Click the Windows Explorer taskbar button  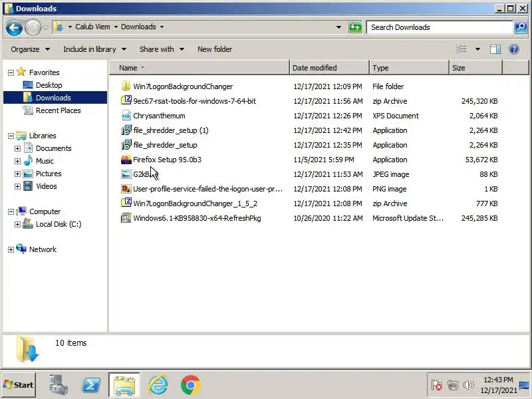(x=124, y=385)
